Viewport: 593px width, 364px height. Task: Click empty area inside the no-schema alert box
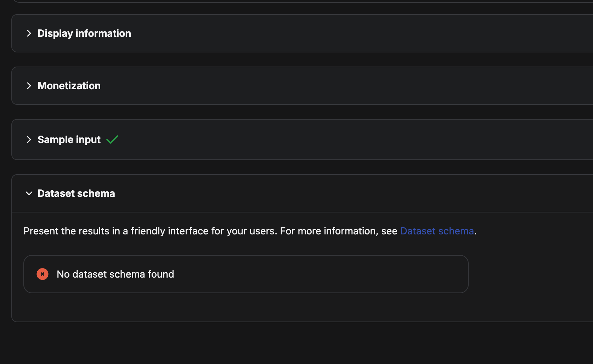319,274
